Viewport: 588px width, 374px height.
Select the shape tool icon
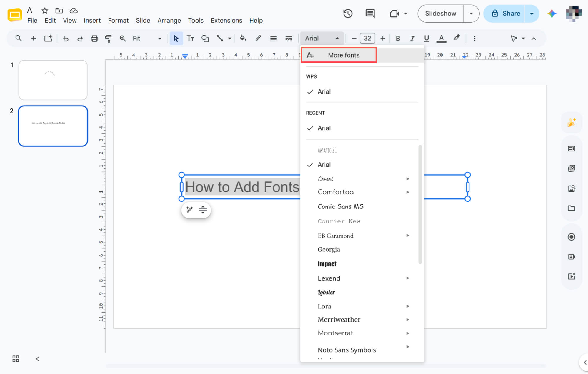205,39
